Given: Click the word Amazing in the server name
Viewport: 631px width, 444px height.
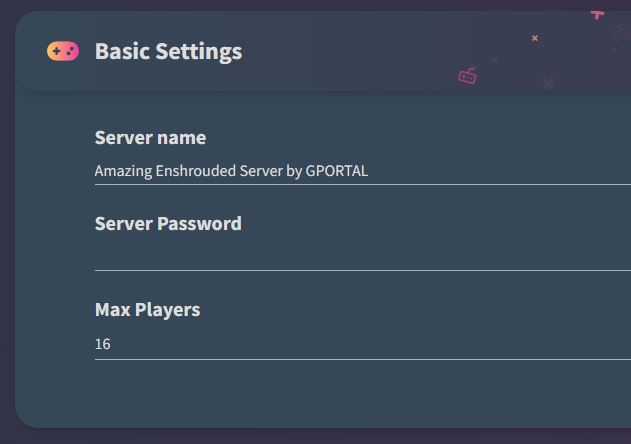Looking at the screenshot, I should [x=124, y=171].
